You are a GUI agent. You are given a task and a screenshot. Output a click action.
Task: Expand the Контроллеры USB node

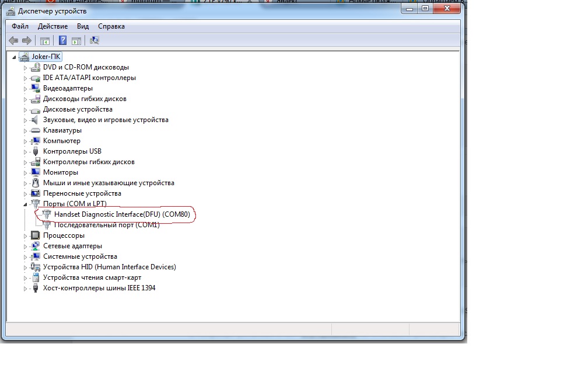(x=25, y=152)
